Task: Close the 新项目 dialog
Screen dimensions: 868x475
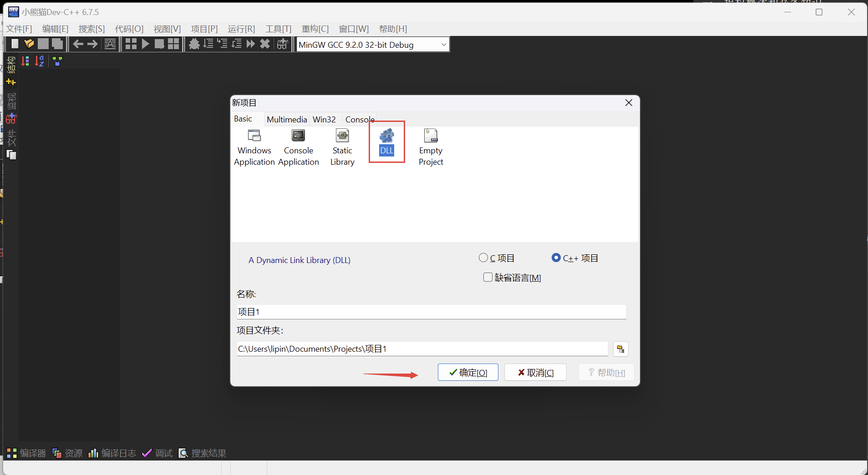Action: click(x=629, y=103)
